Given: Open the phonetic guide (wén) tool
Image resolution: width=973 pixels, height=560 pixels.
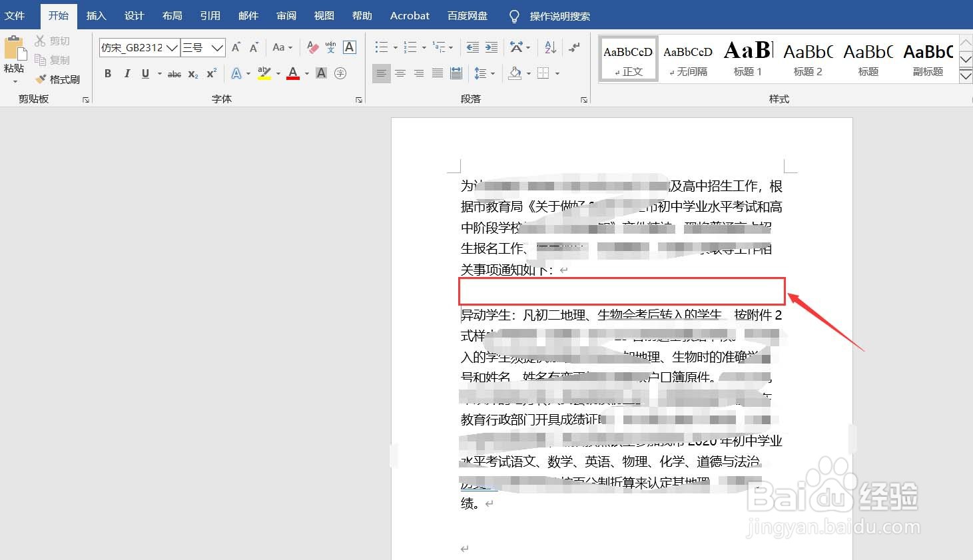Looking at the screenshot, I should 330,47.
